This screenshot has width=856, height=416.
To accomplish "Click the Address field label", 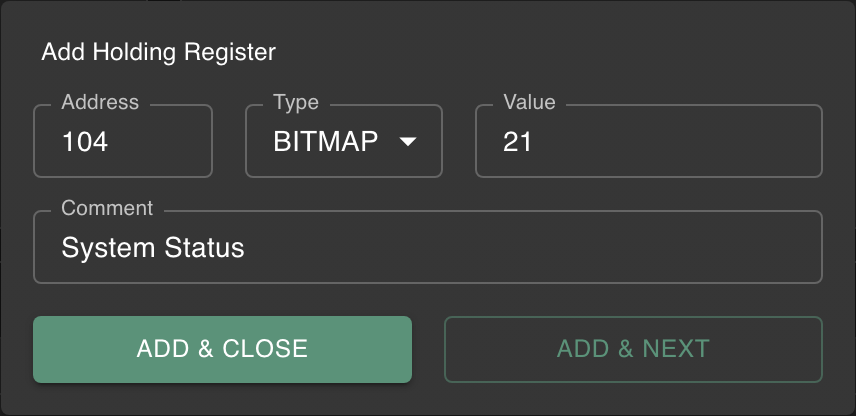I will point(100,102).
